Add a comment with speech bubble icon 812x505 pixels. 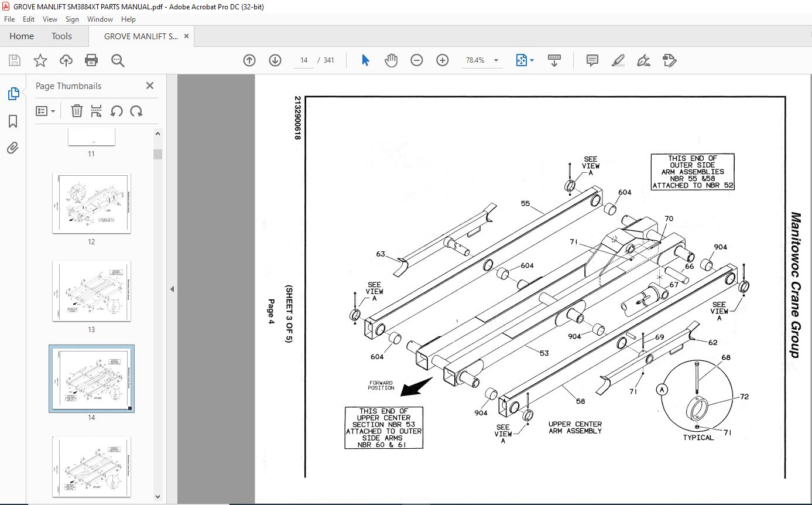[x=592, y=60]
